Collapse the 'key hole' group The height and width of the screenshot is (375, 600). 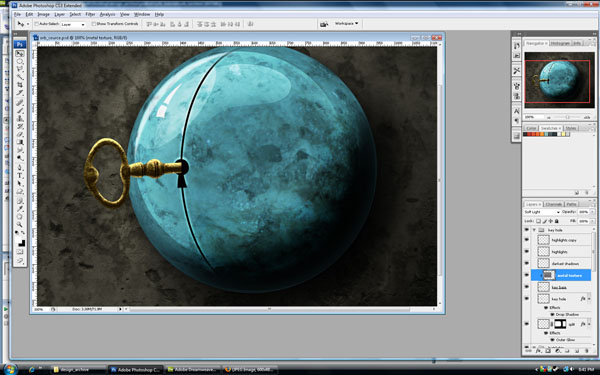point(534,230)
